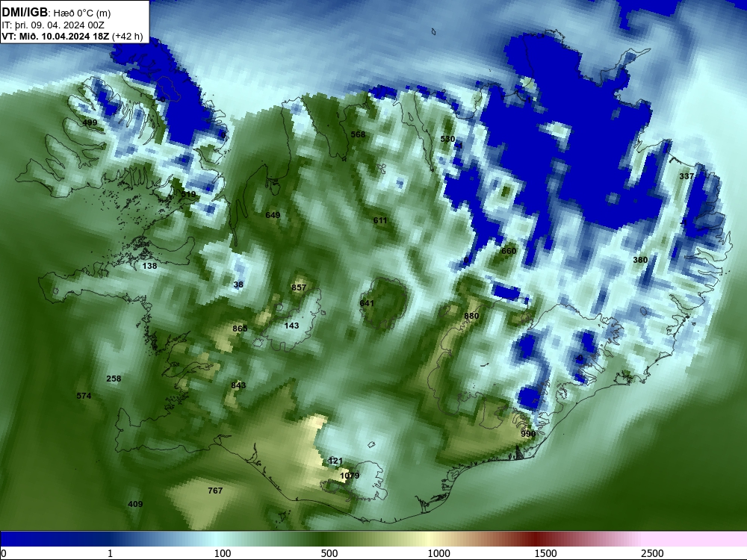Click the map value 380
This screenshot has height=560, width=747.
(640, 260)
